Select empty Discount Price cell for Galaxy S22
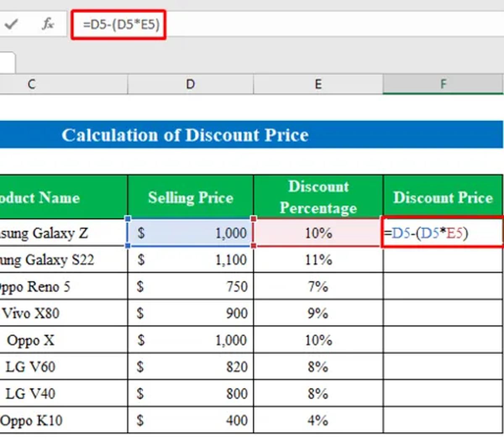This screenshot has height=445, width=504. (x=443, y=259)
